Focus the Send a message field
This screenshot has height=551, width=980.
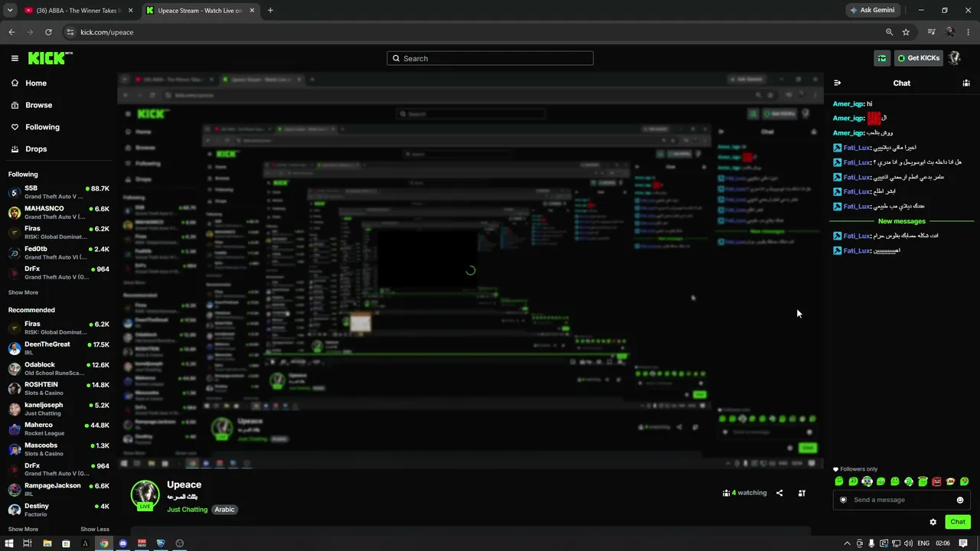click(901, 500)
